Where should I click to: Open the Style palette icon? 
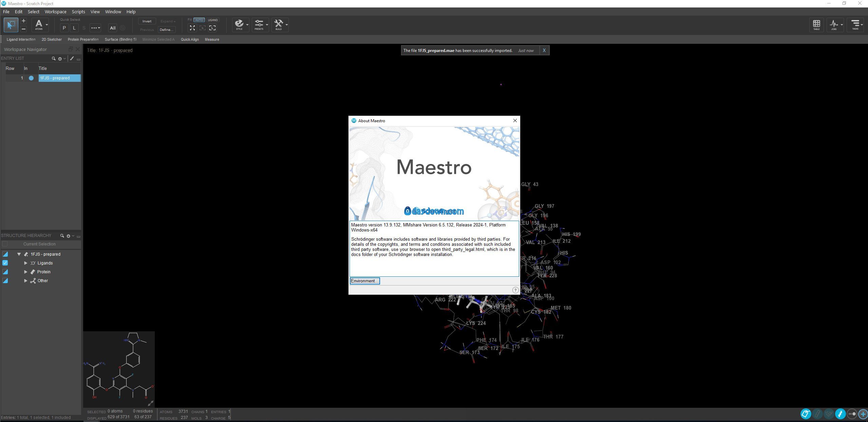pyautogui.click(x=239, y=24)
